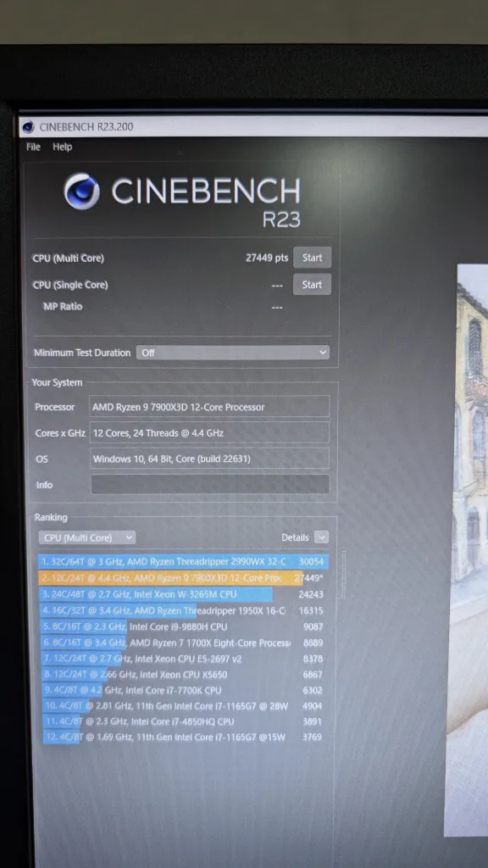The image size is (488, 868).
Task: Select the Threadripper 2990WX ranking entry
Action: click(184, 562)
